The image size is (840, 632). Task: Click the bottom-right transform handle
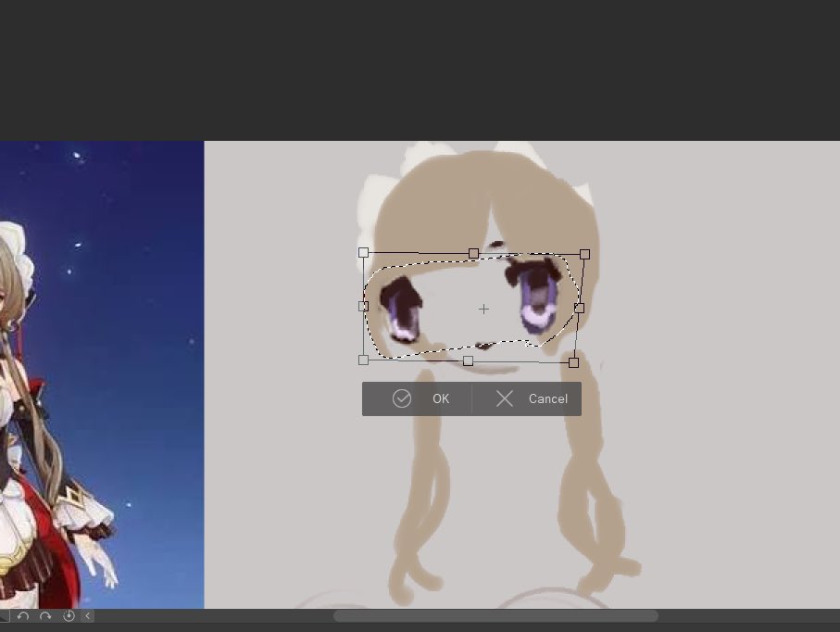573,362
